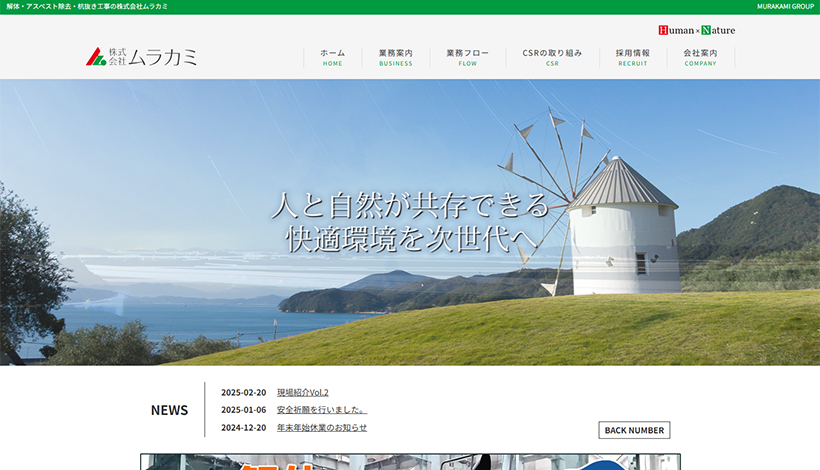Open the 年末年始休業のお知らせ notice
820x470 pixels.
321,428
